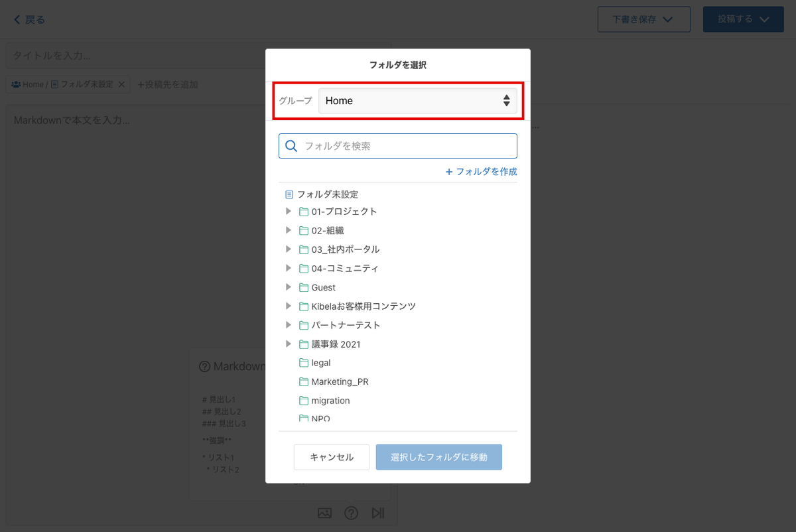Select the フォルダ未設定 item

pyautogui.click(x=322, y=194)
